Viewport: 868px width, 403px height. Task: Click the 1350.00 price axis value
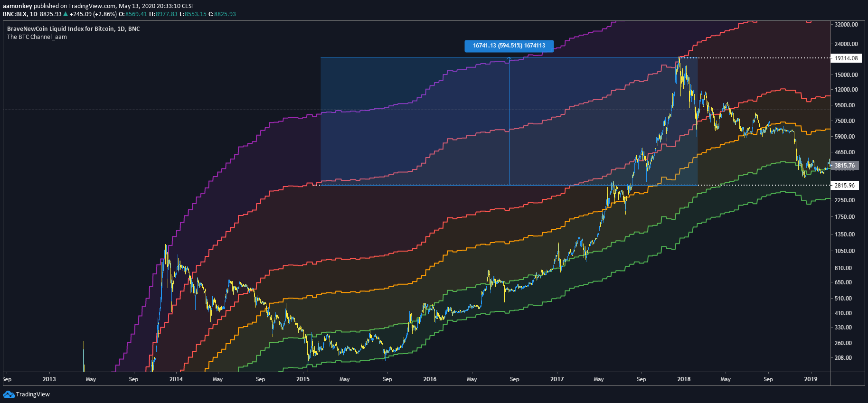pos(845,234)
